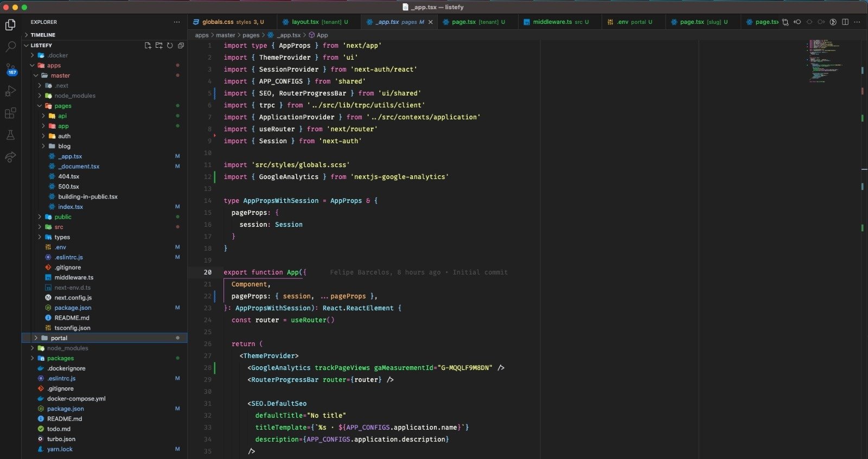Switch to middleware.ts src tab
The width and height of the screenshot is (868, 459).
coord(560,22)
